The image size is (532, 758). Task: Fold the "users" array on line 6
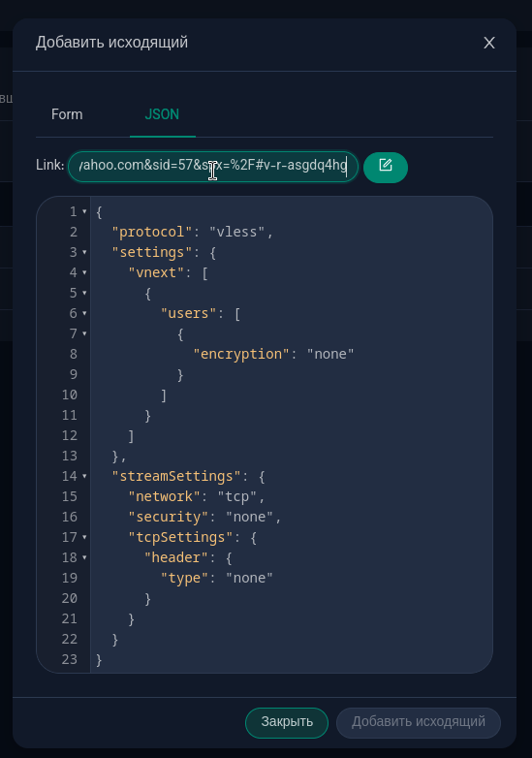pyautogui.click(x=84, y=313)
